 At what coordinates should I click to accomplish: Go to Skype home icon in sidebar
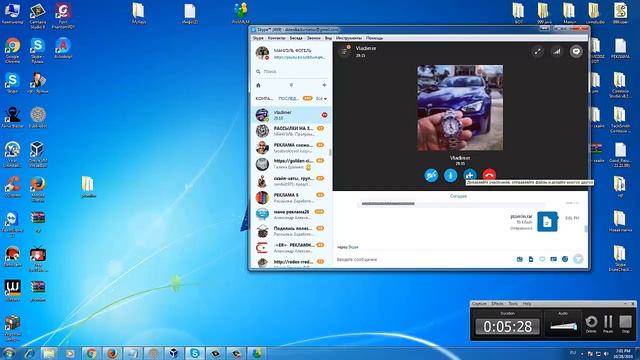(x=258, y=85)
